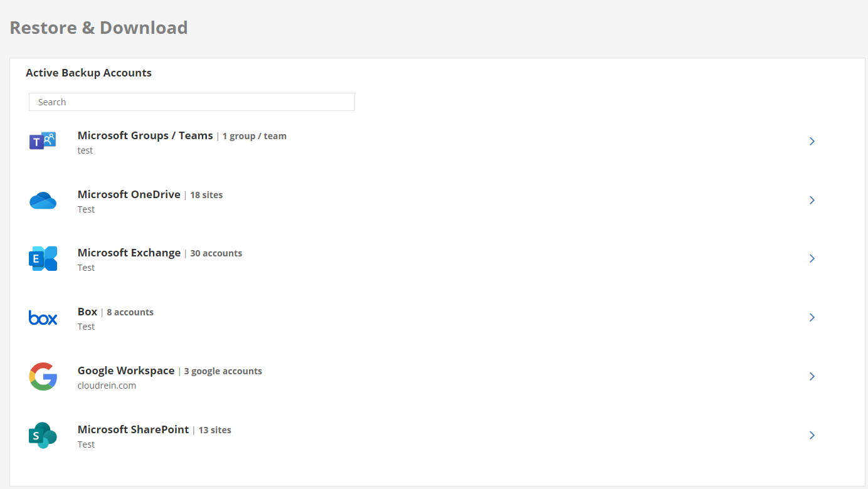
Task: Click the Box logo icon
Action: pyautogui.click(x=43, y=318)
